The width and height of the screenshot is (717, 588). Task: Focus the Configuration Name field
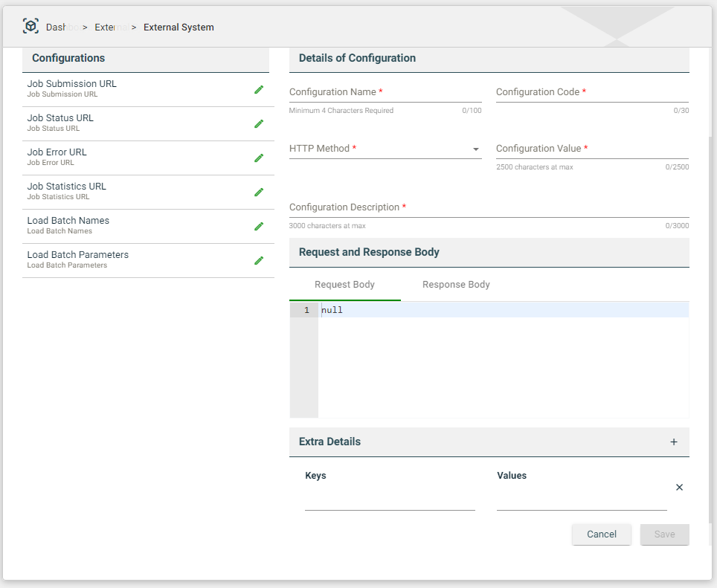pos(385,93)
